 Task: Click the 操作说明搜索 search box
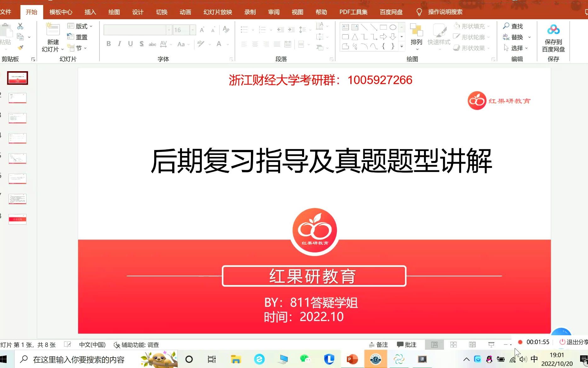445,12
